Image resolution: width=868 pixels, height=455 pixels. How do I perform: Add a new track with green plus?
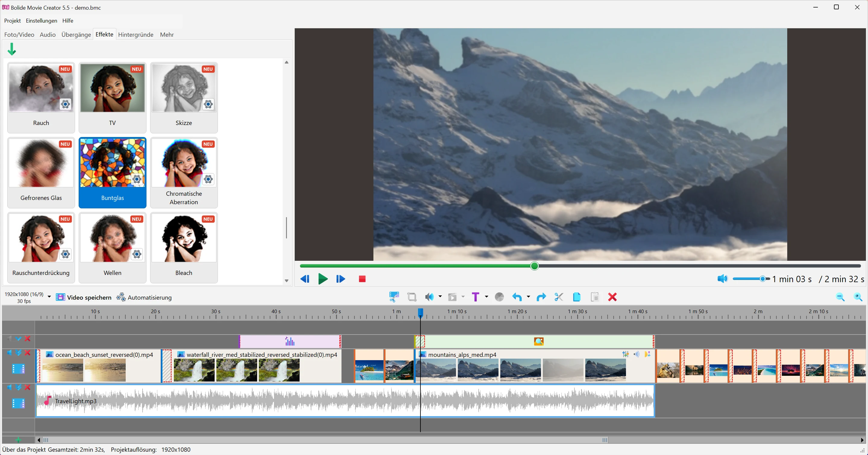(18, 440)
